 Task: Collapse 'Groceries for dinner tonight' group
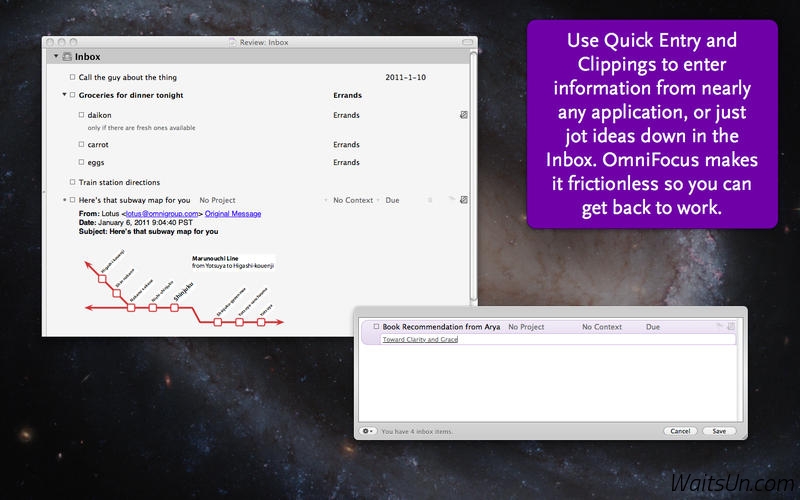tap(64, 94)
